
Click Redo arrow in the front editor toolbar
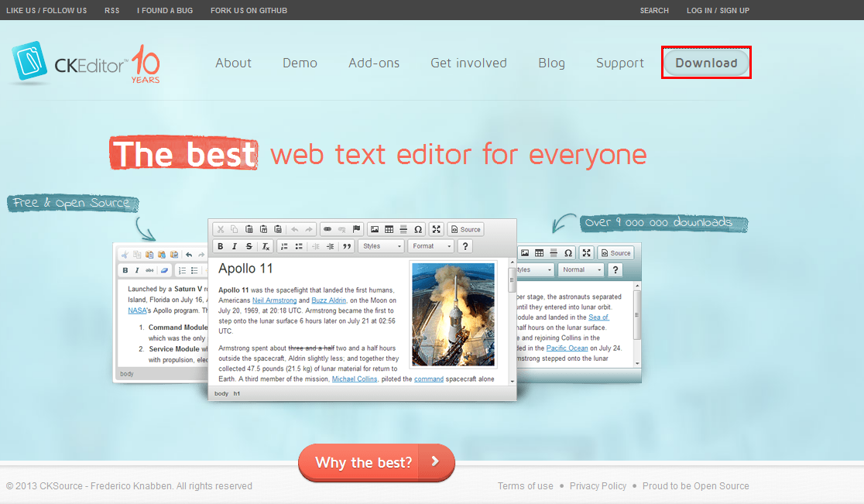click(x=309, y=229)
